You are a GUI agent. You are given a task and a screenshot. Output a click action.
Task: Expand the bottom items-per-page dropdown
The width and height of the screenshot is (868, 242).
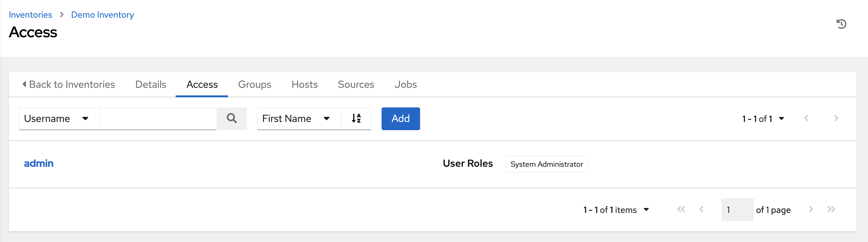(616, 210)
